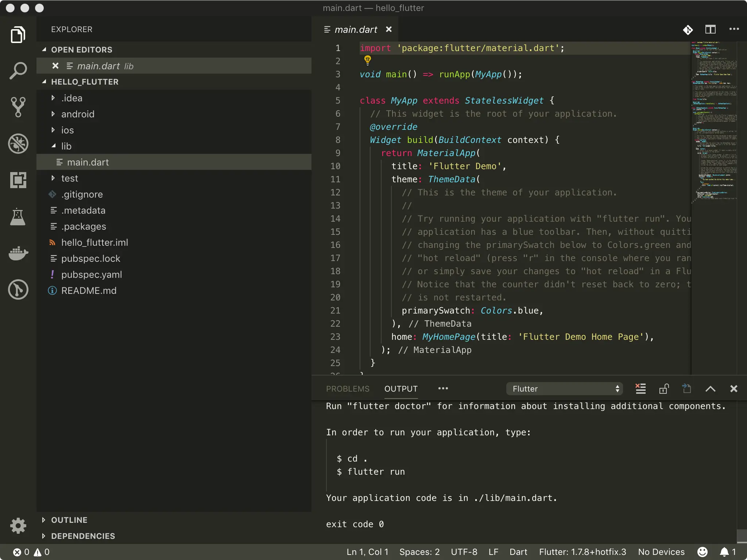The height and width of the screenshot is (560, 747).
Task: Open the Docker view in activity bar
Action: [x=18, y=253]
